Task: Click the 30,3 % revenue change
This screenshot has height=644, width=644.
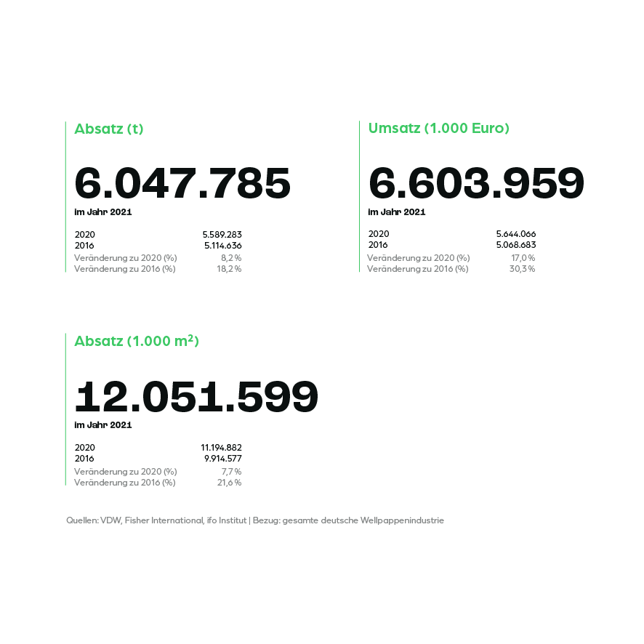Action: [523, 269]
